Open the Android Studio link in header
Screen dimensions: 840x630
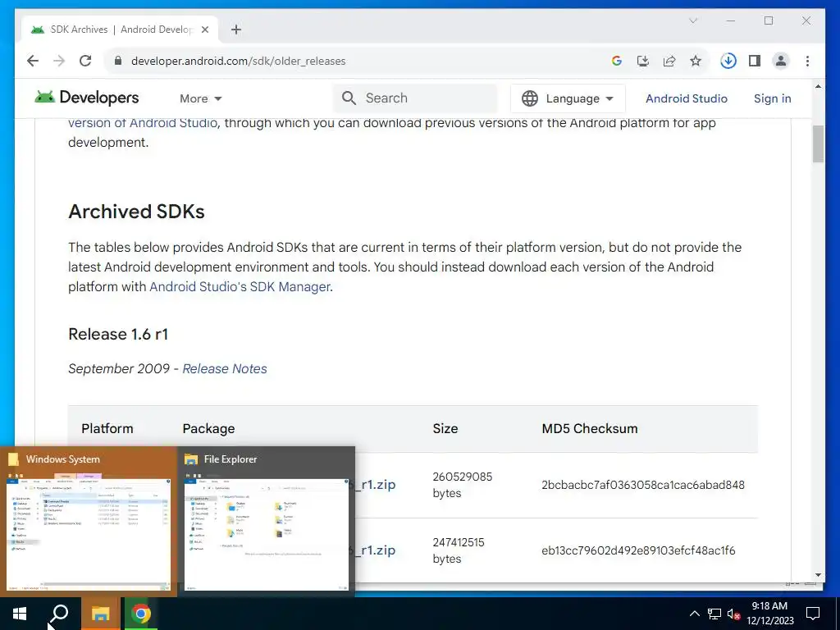687,98
